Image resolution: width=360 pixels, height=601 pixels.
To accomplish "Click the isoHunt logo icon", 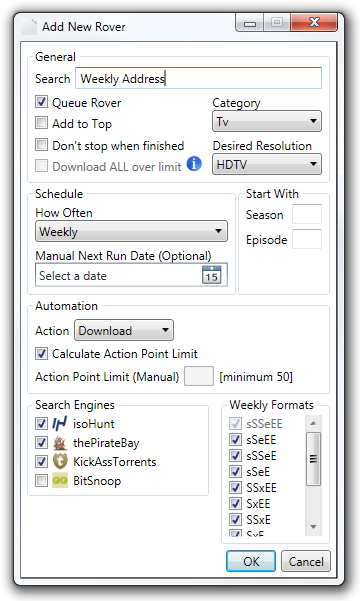I will [x=60, y=424].
